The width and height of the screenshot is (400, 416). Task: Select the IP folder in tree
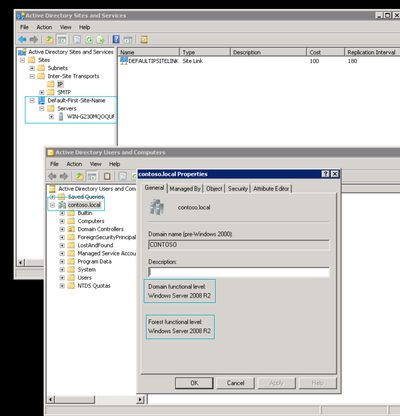pos(60,84)
